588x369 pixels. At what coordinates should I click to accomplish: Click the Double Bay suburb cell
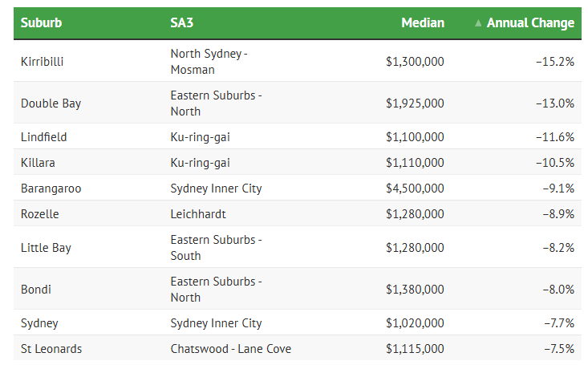(51, 103)
